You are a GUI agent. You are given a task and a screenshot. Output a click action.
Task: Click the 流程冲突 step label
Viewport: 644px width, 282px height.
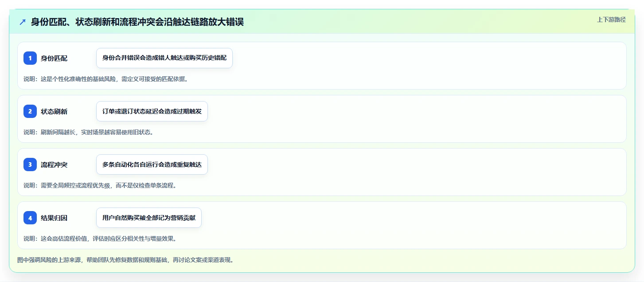54,164
